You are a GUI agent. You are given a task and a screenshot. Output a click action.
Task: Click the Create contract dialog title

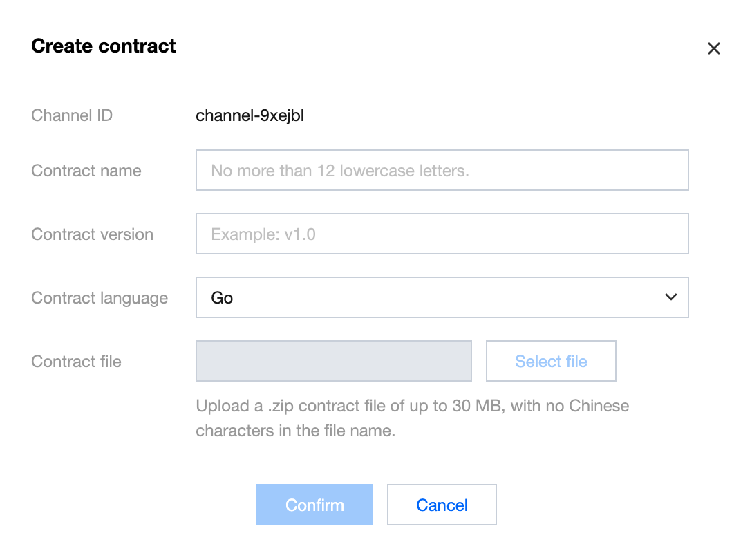pyautogui.click(x=104, y=46)
